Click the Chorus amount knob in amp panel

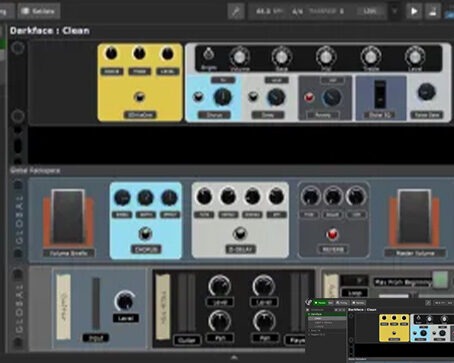pos(223,97)
